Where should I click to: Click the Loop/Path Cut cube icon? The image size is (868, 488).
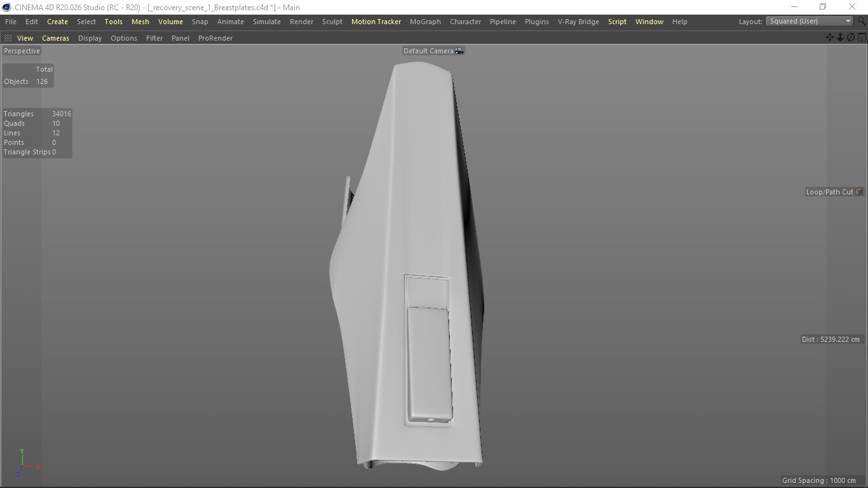[858, 192]
